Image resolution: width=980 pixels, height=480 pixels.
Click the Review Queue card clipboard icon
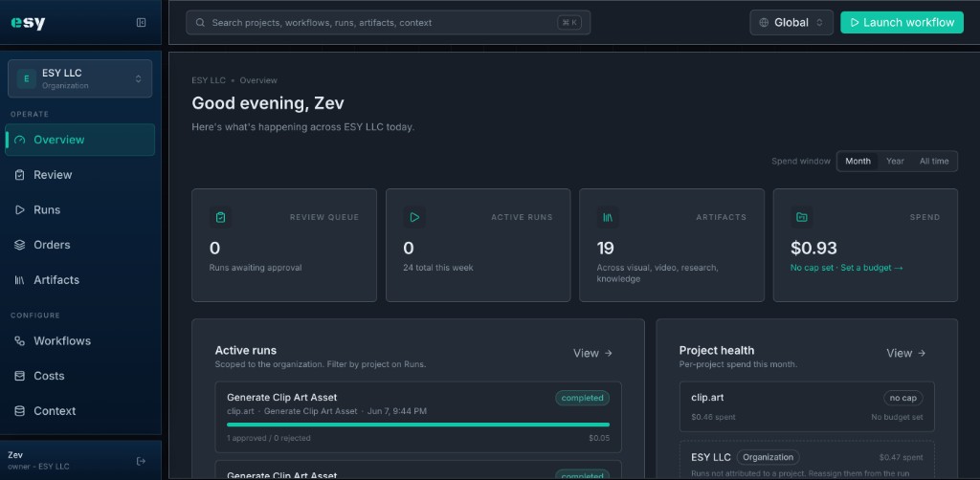(x=221, y=217)
